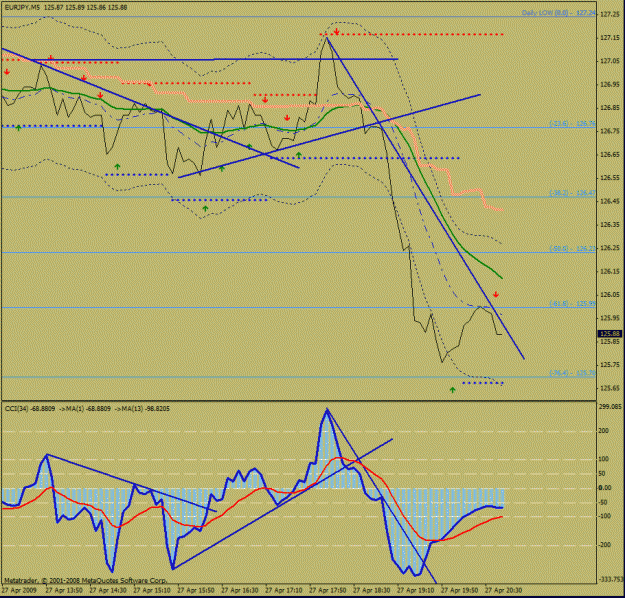Click the (23.6) - 126.76 Fibonacci label

tap(572, 124)
